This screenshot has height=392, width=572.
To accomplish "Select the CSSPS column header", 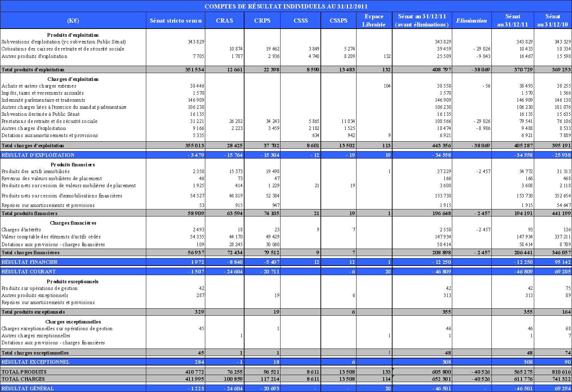I will (x=338, y=20).
